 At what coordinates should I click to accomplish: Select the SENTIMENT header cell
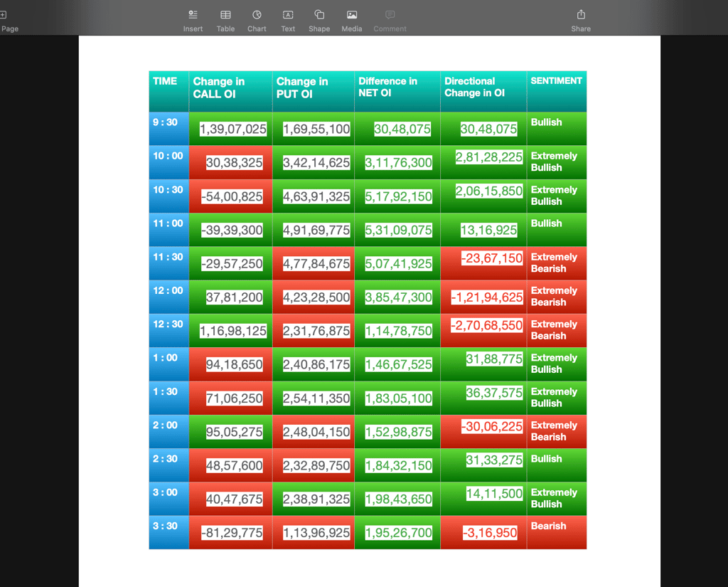(557, 92)
